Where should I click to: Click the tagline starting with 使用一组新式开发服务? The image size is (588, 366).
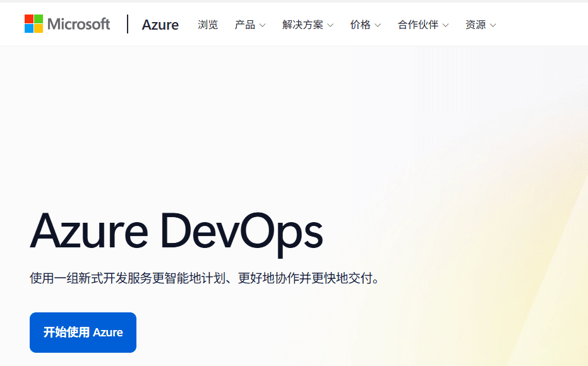(x=205, y=278)
